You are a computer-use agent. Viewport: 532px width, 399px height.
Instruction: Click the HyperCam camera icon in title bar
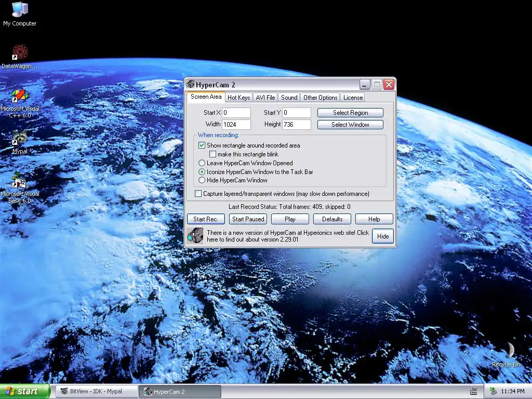tap(190, 84)
